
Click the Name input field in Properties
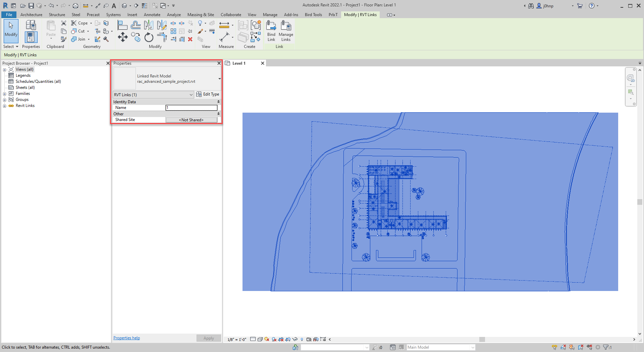[x=191, y=108]
